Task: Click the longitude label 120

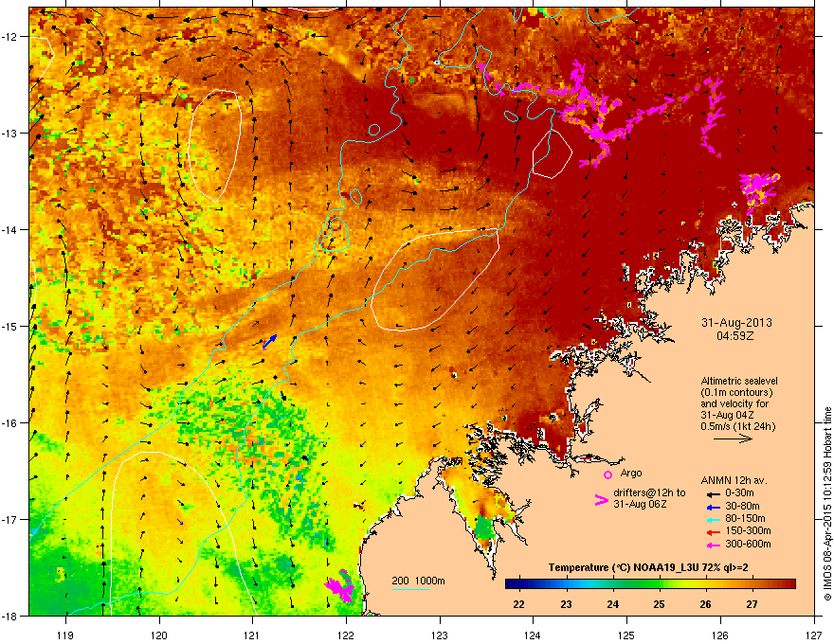Action: (159, 635)
